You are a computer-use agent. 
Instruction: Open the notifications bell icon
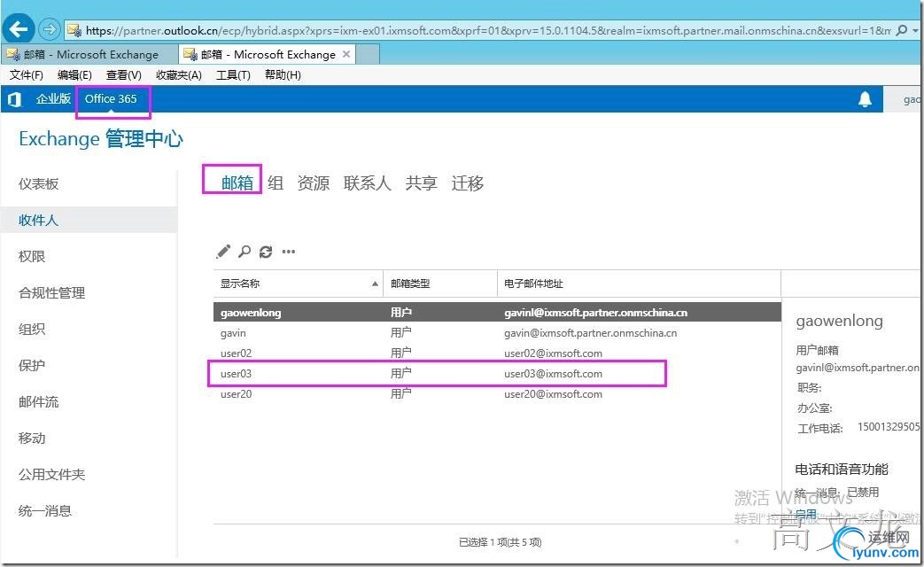tap(865, 99)
